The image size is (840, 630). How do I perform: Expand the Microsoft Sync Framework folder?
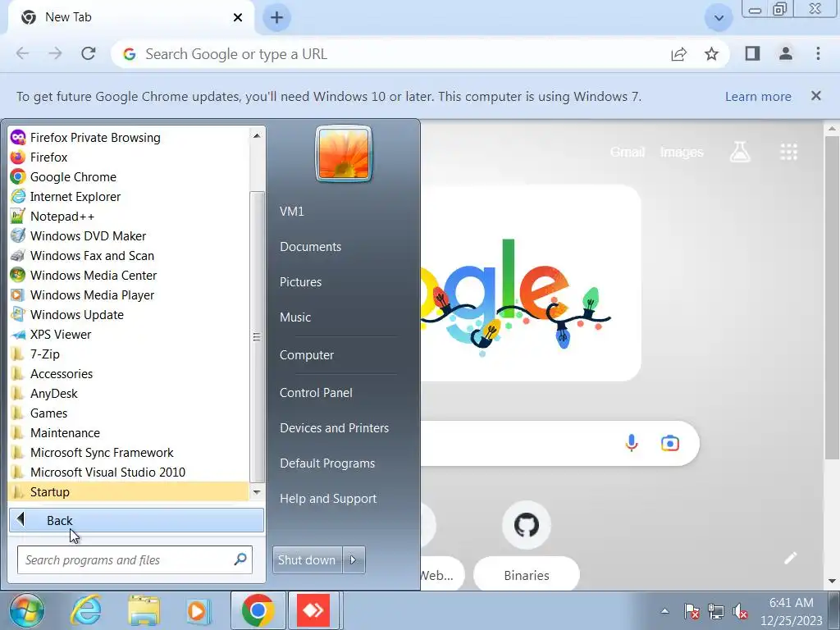pyautogui.click(x=129, y=453)
